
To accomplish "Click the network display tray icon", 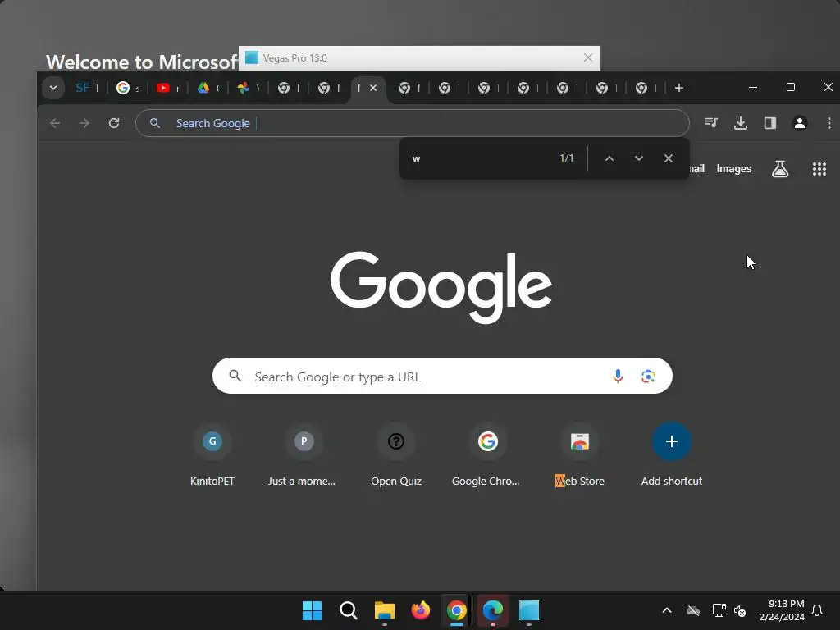I will click(x=719, y=610).
